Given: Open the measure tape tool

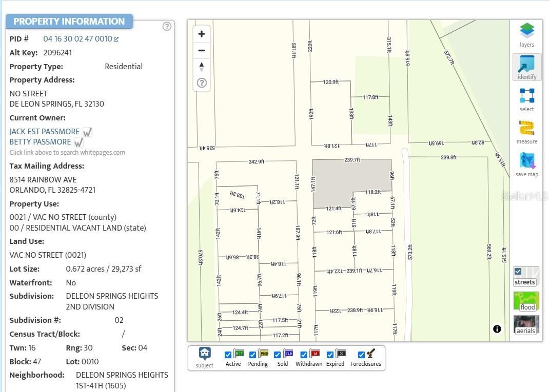Looking at the screenshot, I should 526,132.
